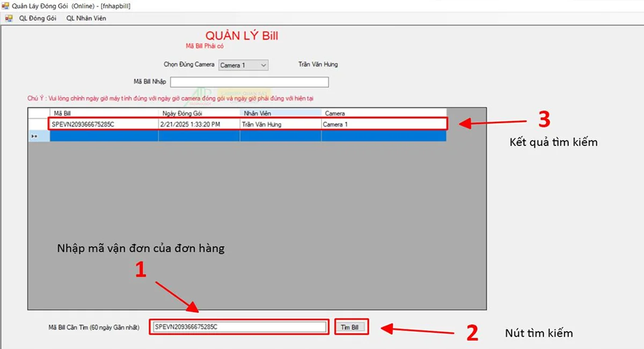
Task: Sort by the Ngày Đóng Gói column header
Action: click(x=199, y=113)
